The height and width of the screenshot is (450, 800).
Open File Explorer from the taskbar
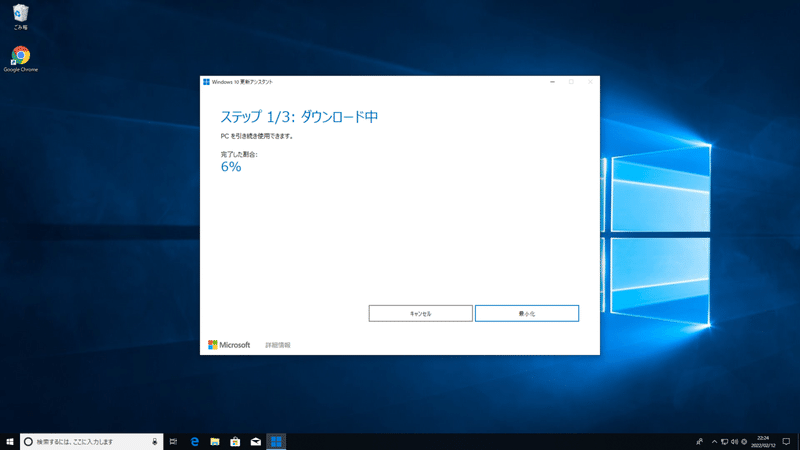[x=215, y=441]
